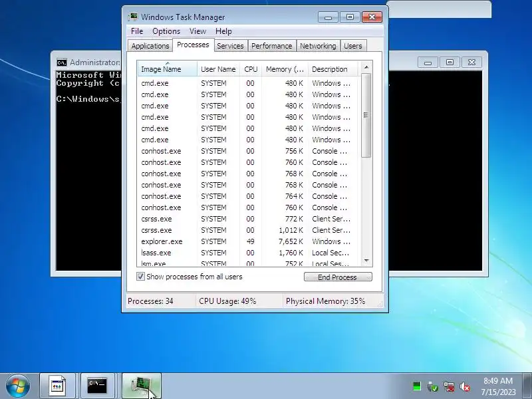Go to the Networking tab

pyautogui.click(x=318, y=46)
